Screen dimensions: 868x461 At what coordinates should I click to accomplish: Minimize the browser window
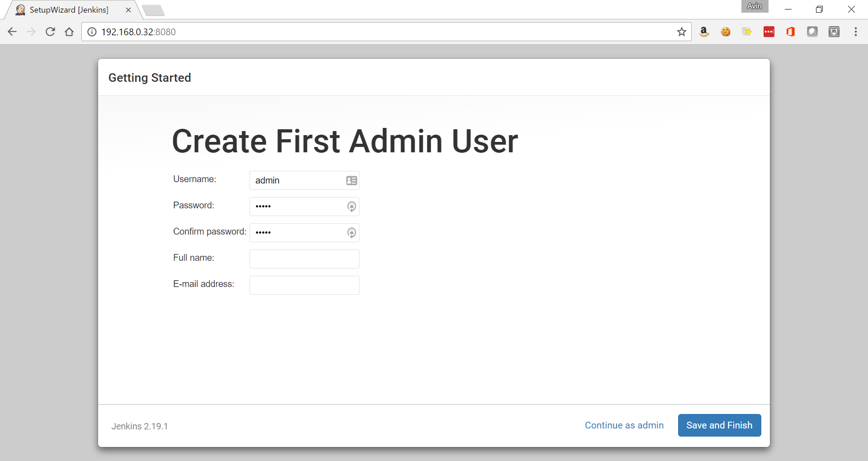788,9
